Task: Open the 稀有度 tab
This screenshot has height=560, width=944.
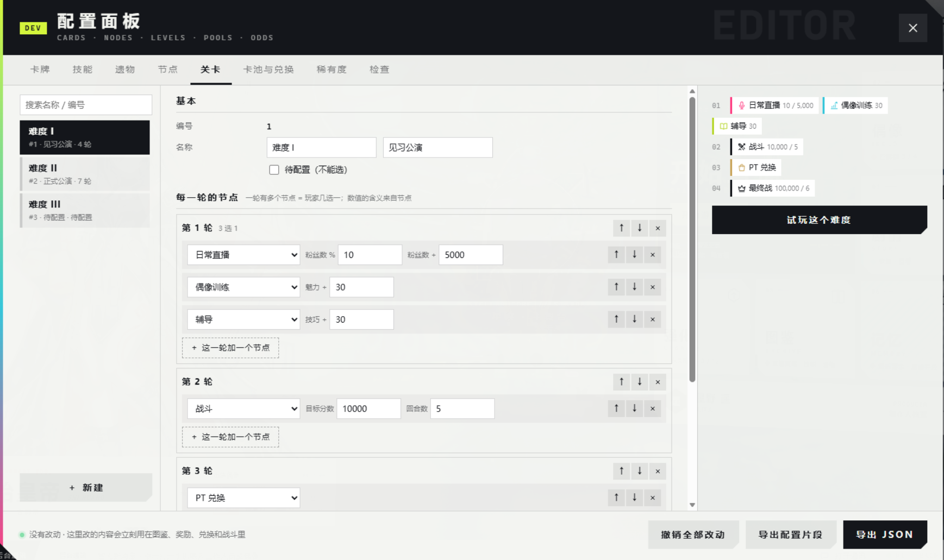Action: (332, 70)
